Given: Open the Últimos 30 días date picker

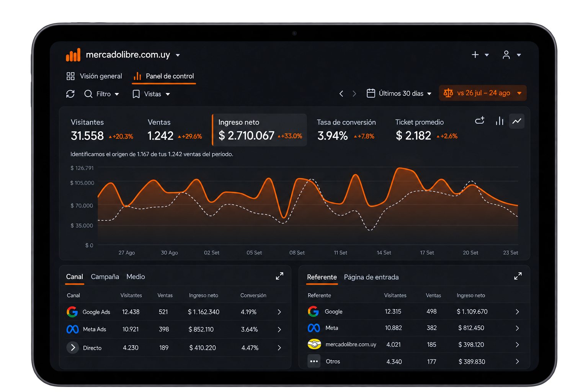Looking at the screenshot, I should point(399,93).
